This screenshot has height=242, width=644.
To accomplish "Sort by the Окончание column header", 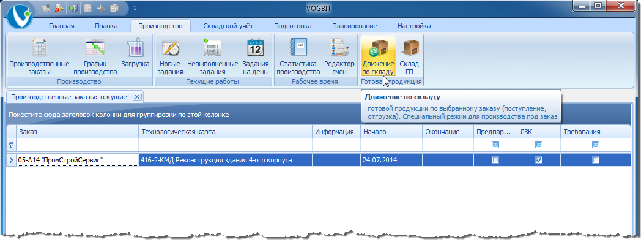I will point(448,132).
